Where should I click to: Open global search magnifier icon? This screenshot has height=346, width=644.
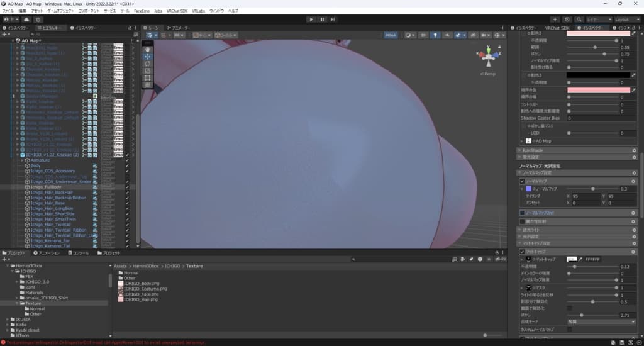coord(578,20)
